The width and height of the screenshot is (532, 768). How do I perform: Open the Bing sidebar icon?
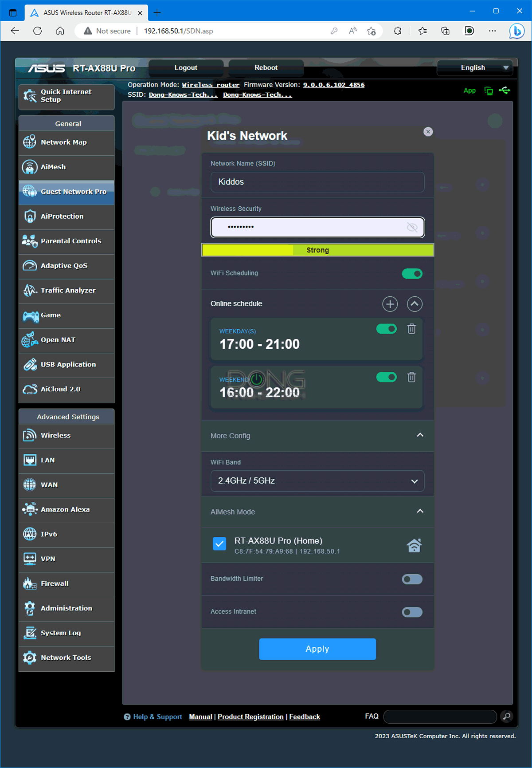coord(516,31)
